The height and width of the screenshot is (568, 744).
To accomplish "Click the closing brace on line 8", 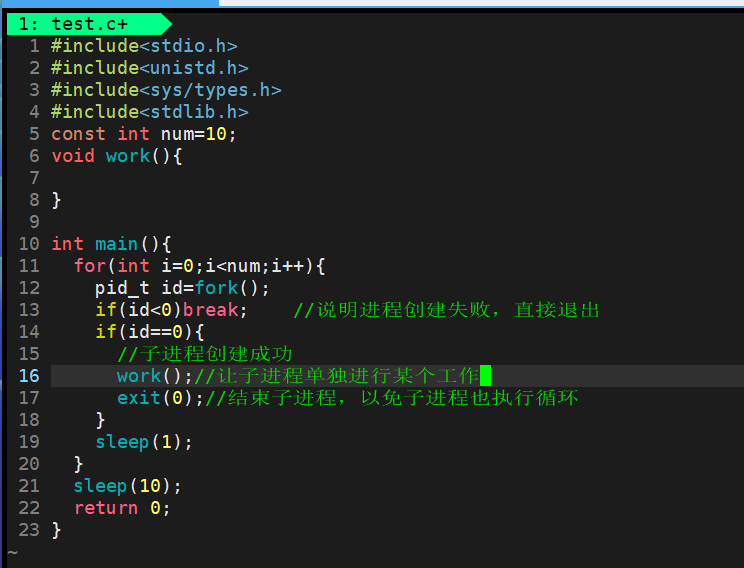I will click(x=56, y=200).
